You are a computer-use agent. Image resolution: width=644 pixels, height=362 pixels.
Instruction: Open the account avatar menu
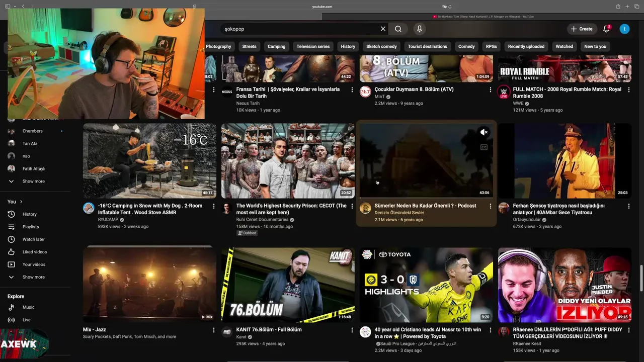point(624,29)
